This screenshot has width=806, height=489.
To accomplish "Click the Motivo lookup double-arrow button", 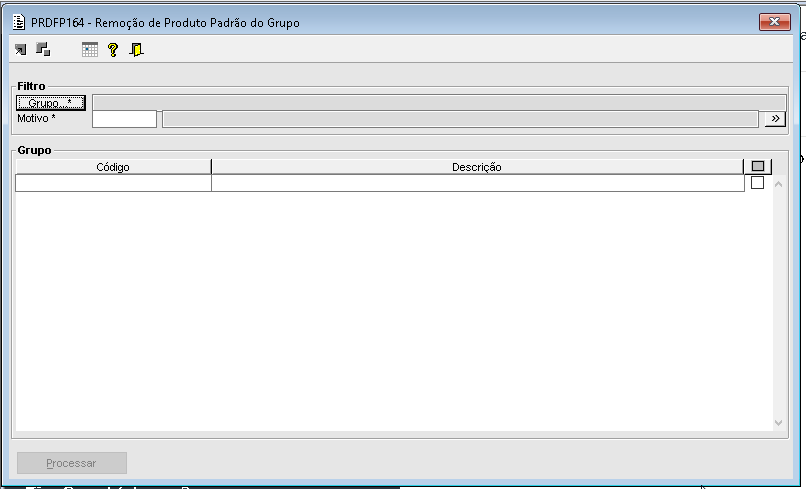I will coord(775,119).
